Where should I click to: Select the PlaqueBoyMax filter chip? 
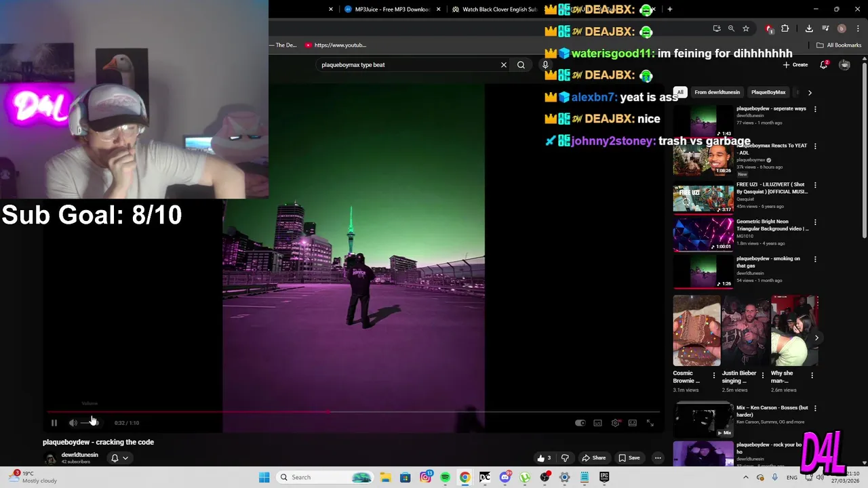click(x=768, y=92)
